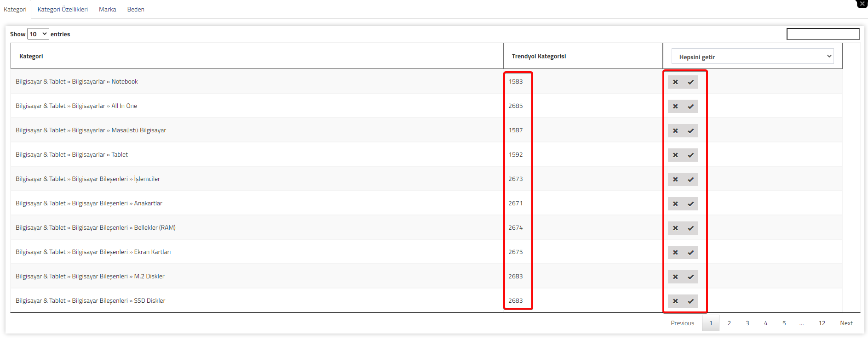Open the Beden tab

tap(136, 9)
